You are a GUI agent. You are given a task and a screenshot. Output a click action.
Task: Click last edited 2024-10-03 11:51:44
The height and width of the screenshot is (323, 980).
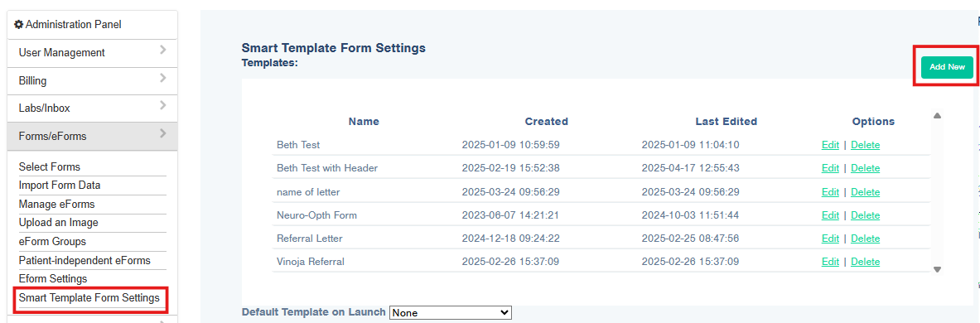(x=691, y=215)
